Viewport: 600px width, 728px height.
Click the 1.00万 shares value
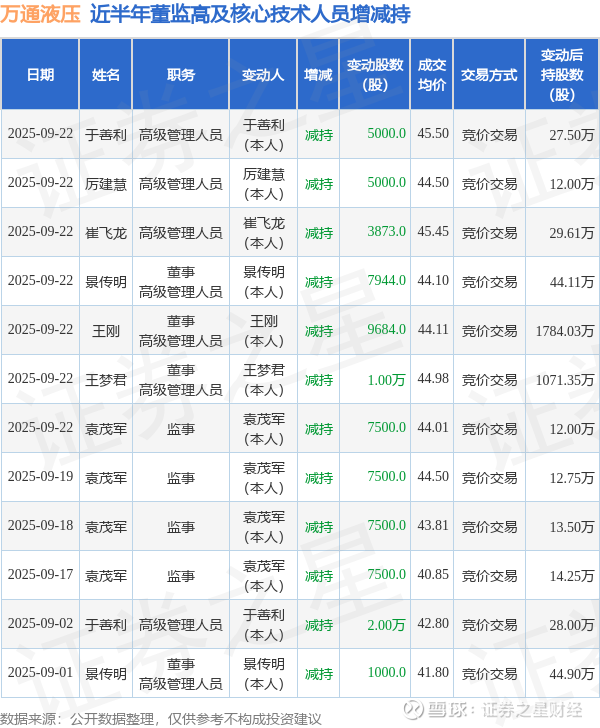pyautogui.click(x=386, y=380)
